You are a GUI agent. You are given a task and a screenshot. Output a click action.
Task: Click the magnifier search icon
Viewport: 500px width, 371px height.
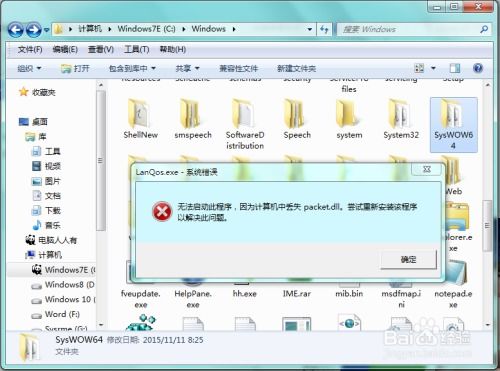coord(484,29)
